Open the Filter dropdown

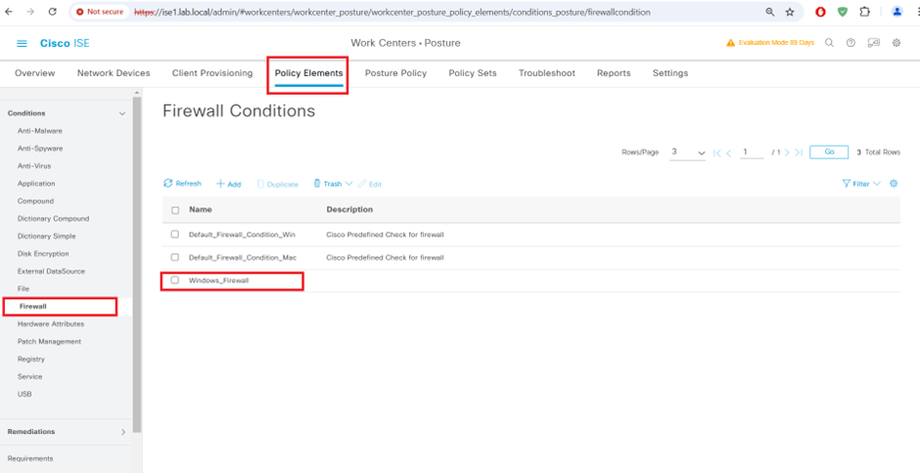point(861,184)
